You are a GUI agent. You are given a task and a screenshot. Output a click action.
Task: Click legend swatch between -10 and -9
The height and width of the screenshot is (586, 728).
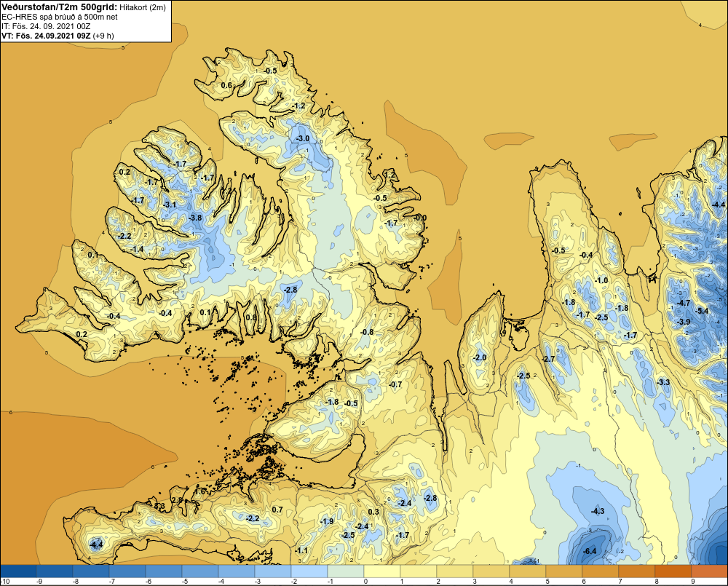[18, 571]
